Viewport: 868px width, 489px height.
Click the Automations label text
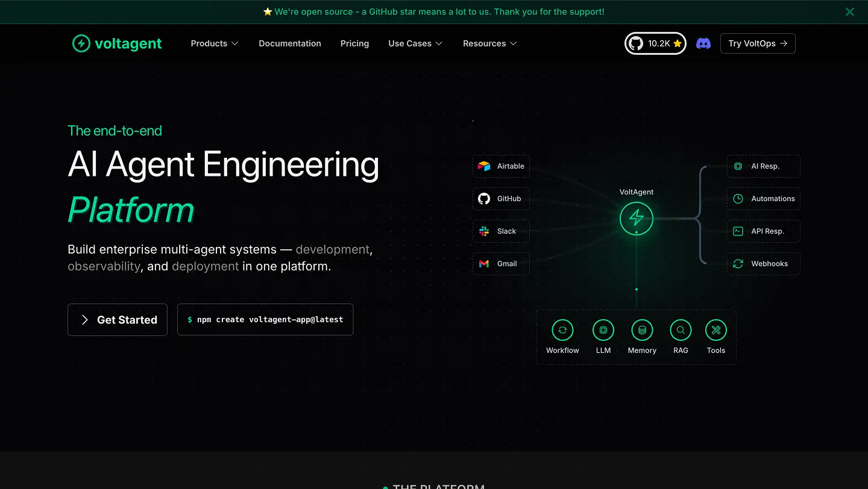pyautogui.click(x=773, y=199)
